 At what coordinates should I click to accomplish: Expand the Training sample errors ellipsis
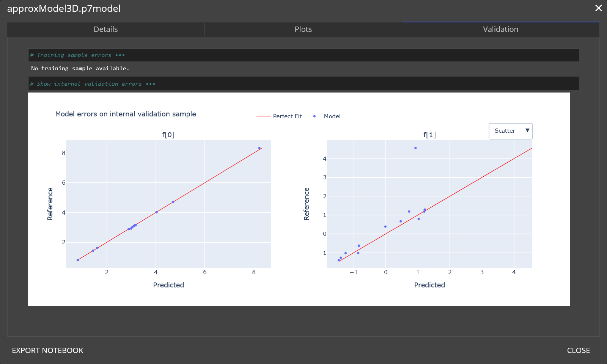coord(120,55)
